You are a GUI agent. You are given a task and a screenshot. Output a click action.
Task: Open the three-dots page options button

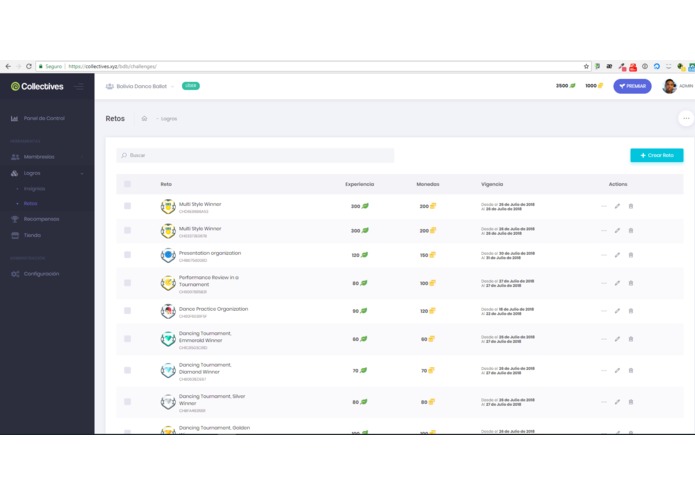(686, 118)
